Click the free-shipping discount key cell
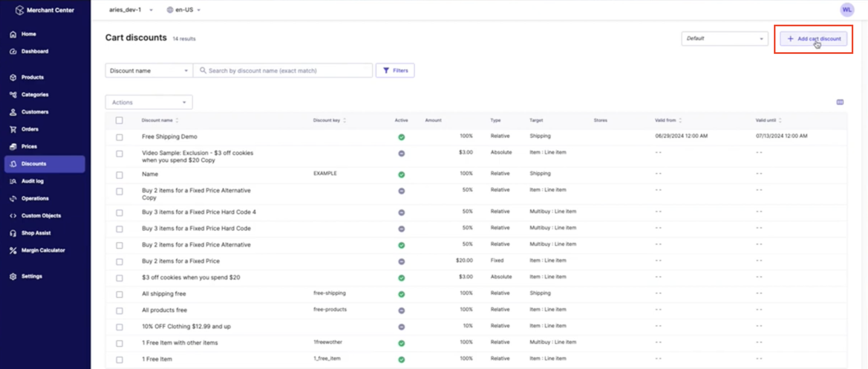868x369 pixels. [329, 293]
